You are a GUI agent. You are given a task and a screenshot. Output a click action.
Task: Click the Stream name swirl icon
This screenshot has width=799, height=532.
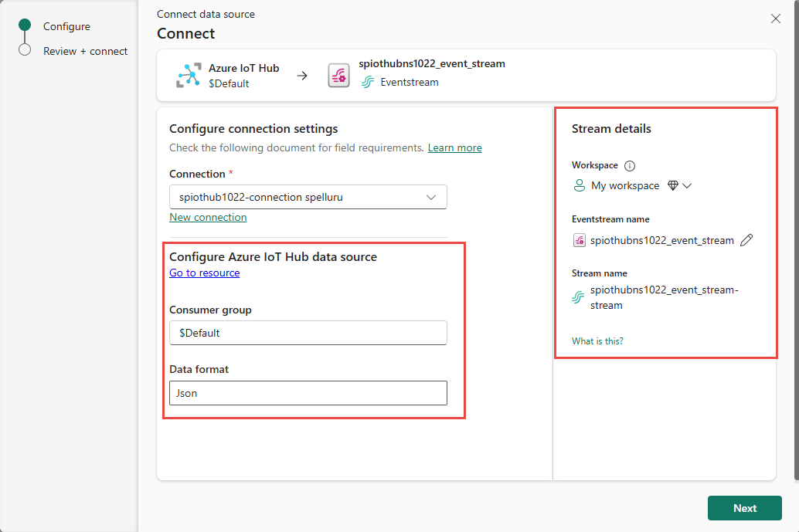click(x=578, y=297)
